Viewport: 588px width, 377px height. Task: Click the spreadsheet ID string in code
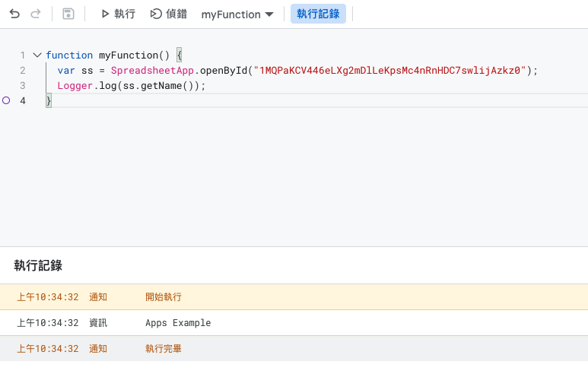click(x=391, y=71)
